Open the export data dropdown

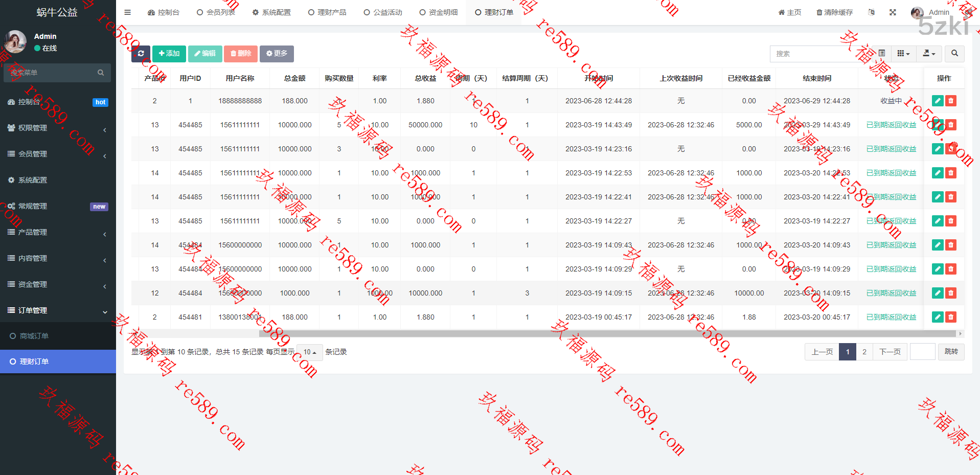click(x=929, y=54)
